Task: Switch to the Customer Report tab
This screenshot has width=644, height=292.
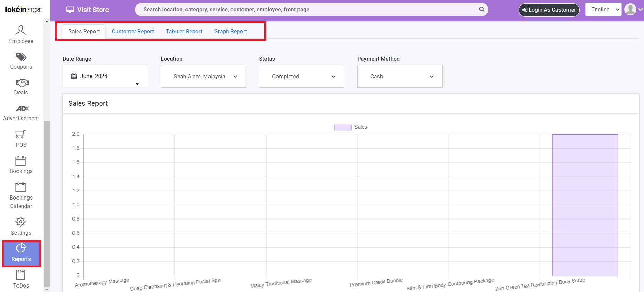Action: coord(133,31)
